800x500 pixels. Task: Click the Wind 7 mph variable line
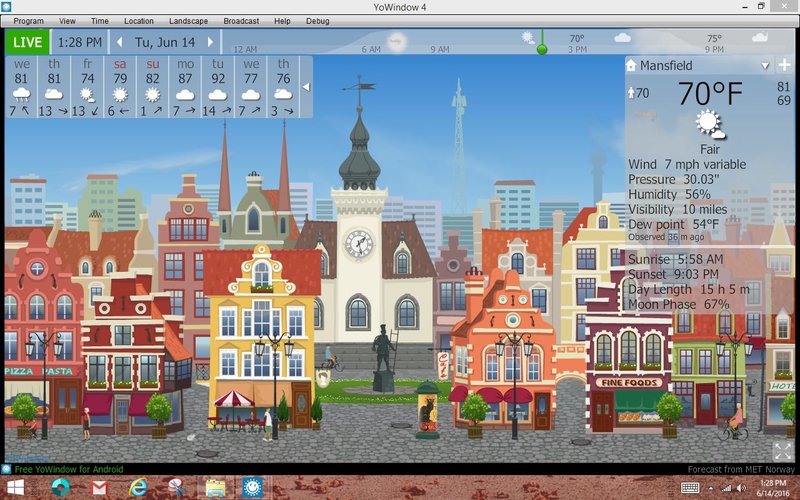click(x=687, y=164)
